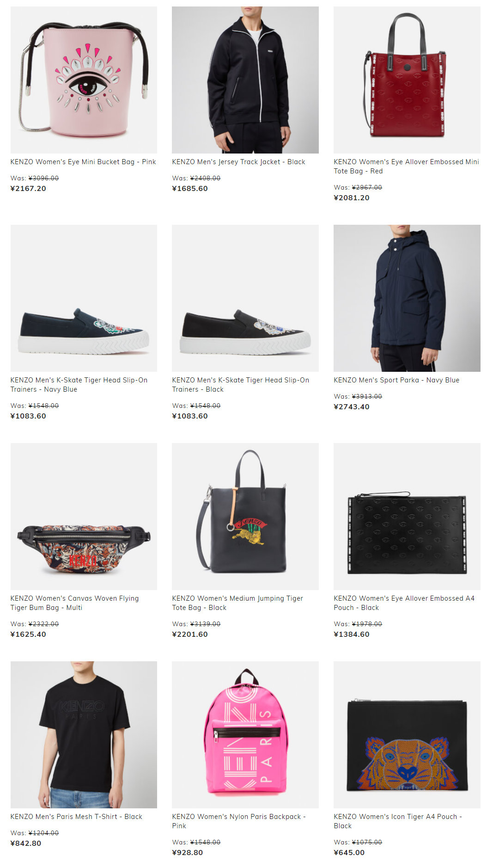
Task: Open the black K-Skate slip-on trainer image
Action: [245, 298]
